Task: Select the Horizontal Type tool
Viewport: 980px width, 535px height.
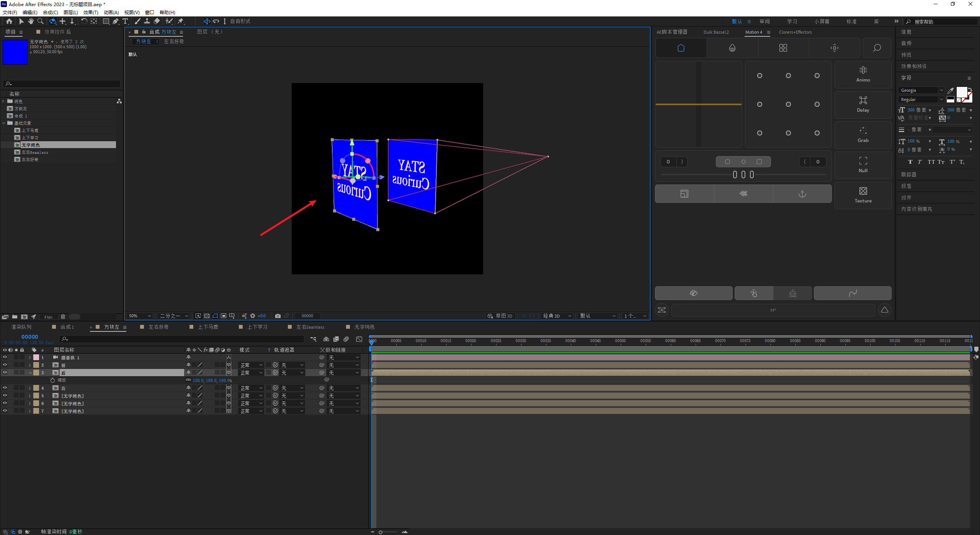Action: tap(125, 21)
